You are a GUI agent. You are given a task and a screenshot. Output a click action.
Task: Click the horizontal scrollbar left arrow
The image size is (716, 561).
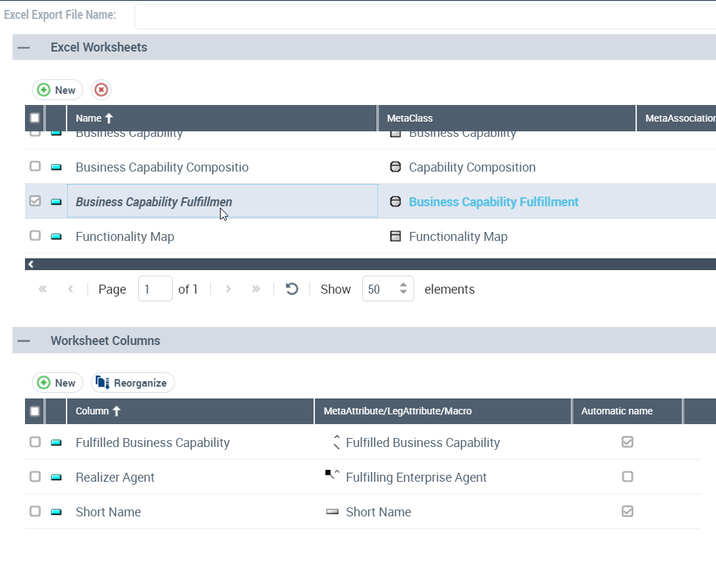tap(31, 264)
